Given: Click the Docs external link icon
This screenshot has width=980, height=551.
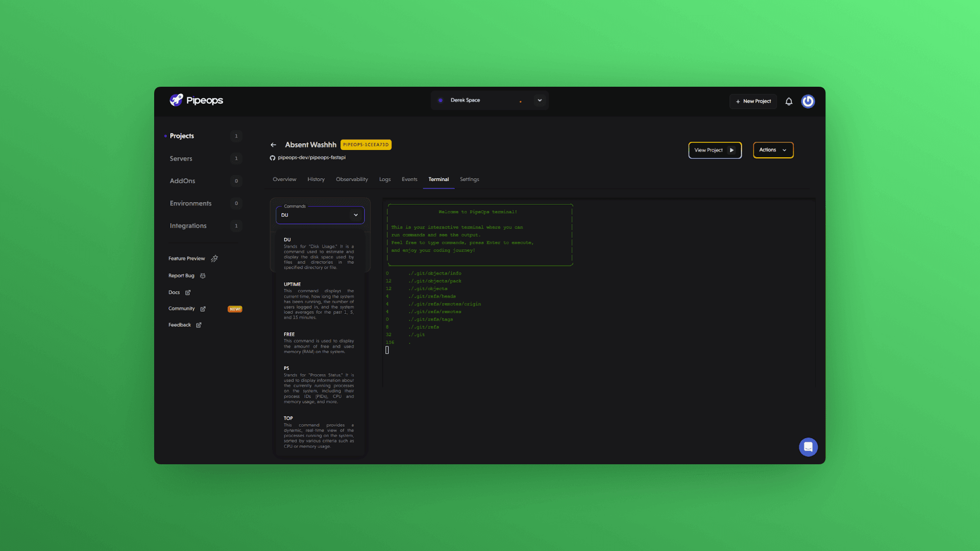Looking at the screenshot, I should tap(188, 292).
